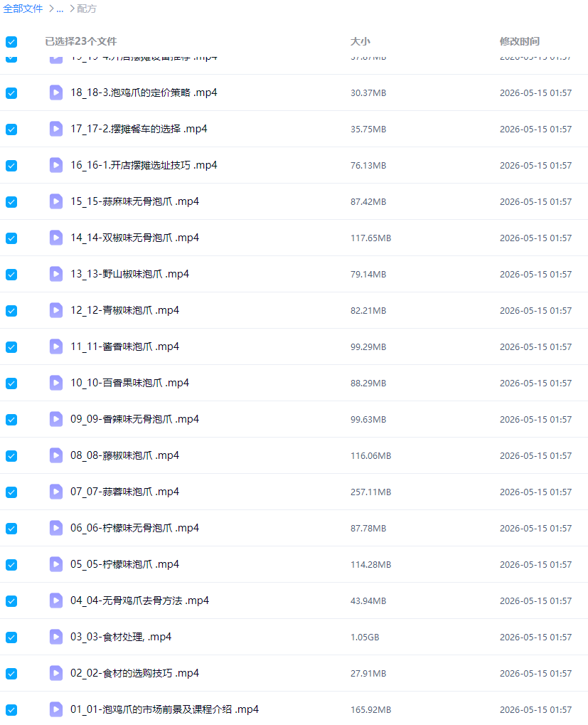Uncheck checkbox for 05_05-柠檬味泡爪
This screenshot has height=725, width=588.
pyautogui.click(x=11, y=564)
